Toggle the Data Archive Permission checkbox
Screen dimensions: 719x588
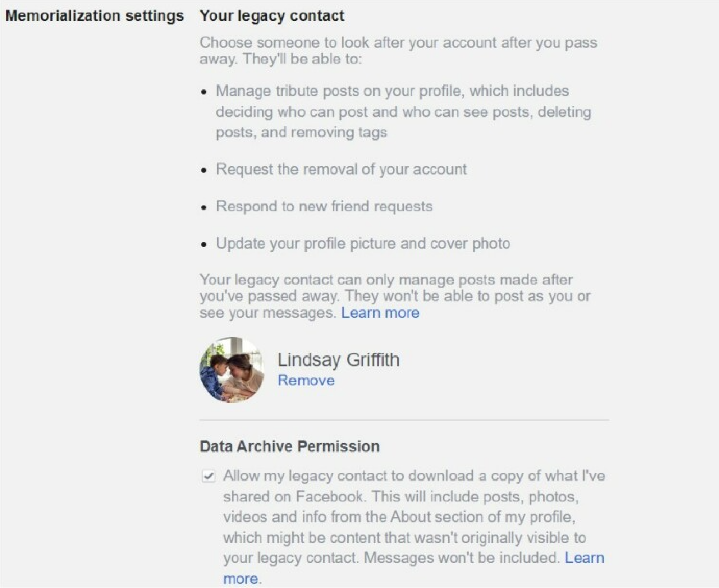[x=208, y=476]
